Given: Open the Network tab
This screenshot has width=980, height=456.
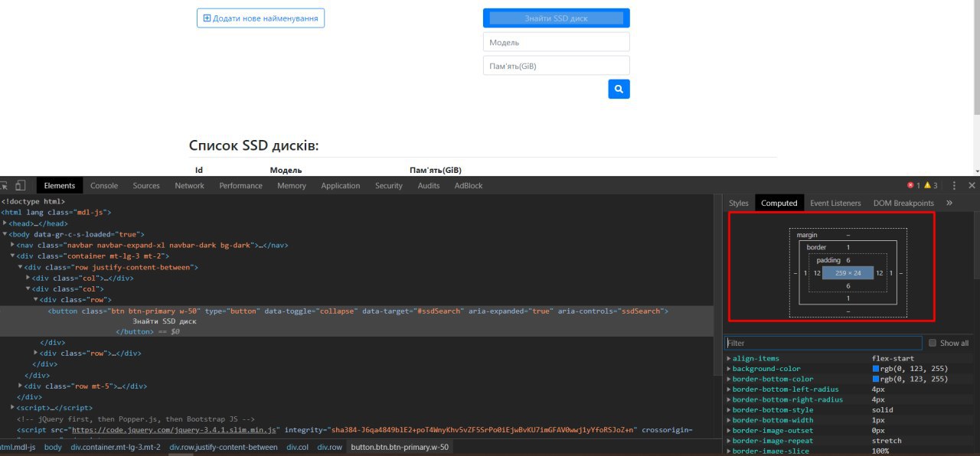Looking at the screenshot, I should (189, 185).
